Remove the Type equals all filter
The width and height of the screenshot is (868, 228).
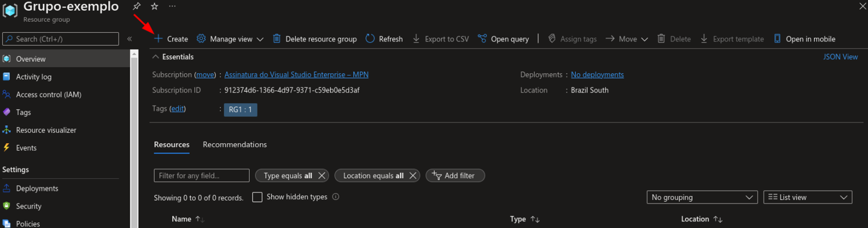point(322,175)
